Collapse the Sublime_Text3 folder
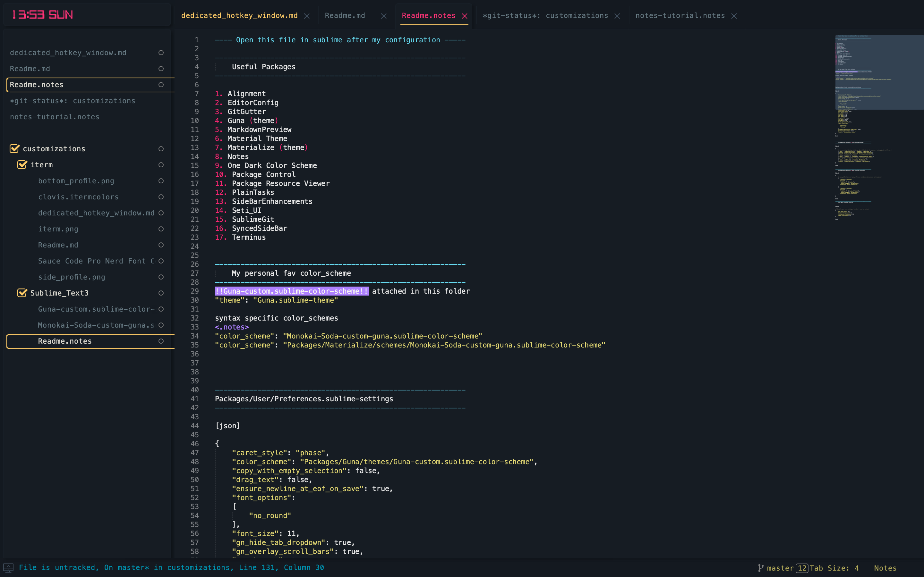Image resolution: width=924 pixels, height=577 pixels. pyautogui.click(x=59, y=293)
